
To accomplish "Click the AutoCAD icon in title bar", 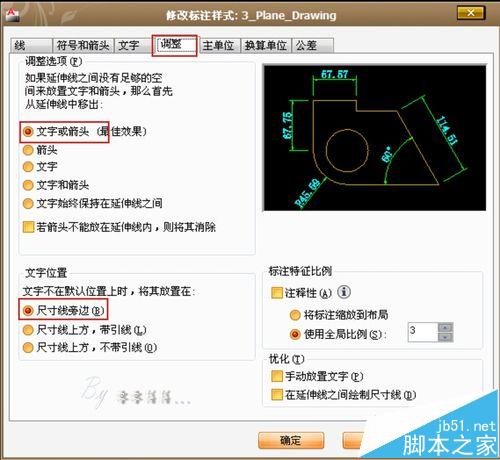I will 13,15.
